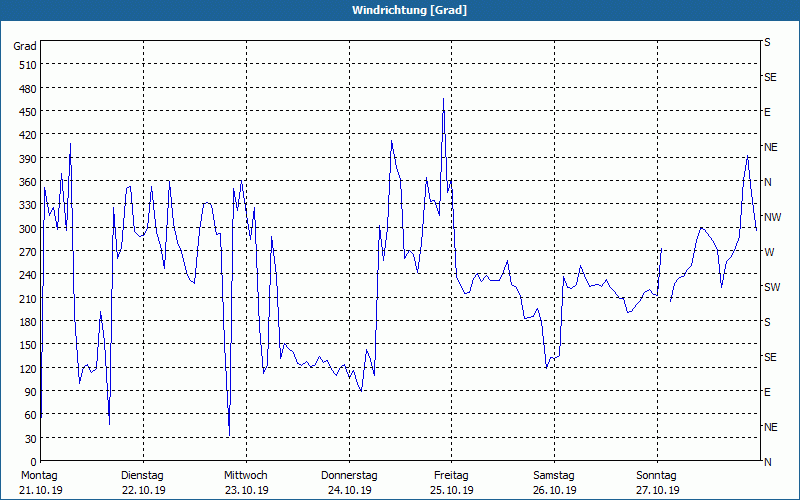This screenshot has width=800, height=500.
Task: Select the 90 y-axis value
Action: click(x=30, y=392)
